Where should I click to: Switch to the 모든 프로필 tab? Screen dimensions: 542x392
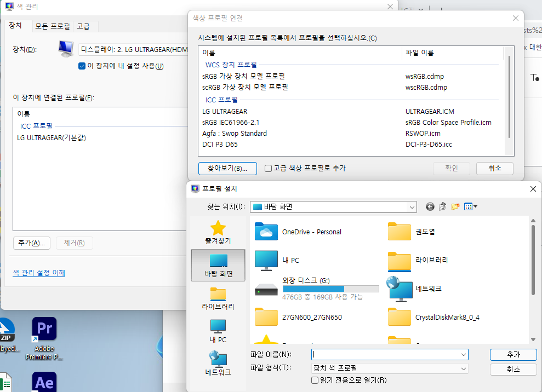click(x=53, y=26)
